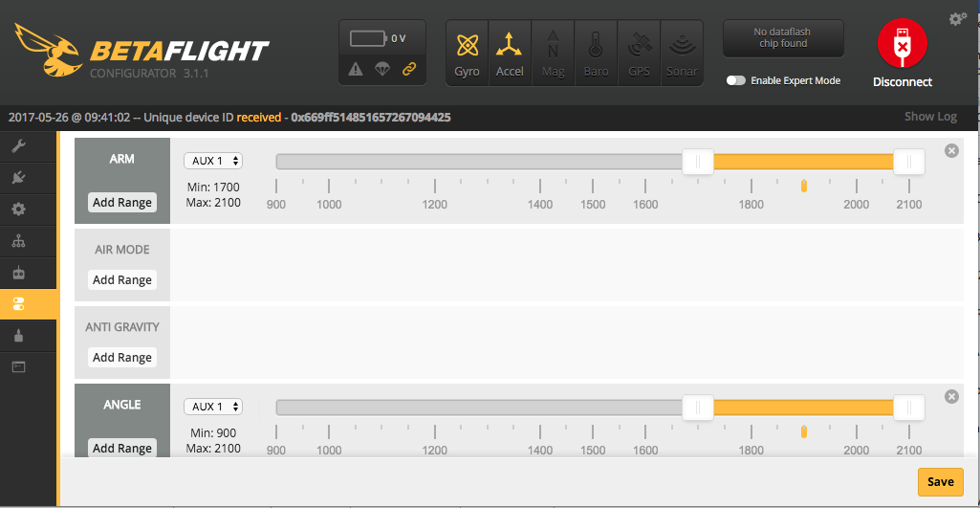
Task: Click the device ID 0x669ff51485165726709425 text
Action: pyautogui.click(x=371, y=117)
